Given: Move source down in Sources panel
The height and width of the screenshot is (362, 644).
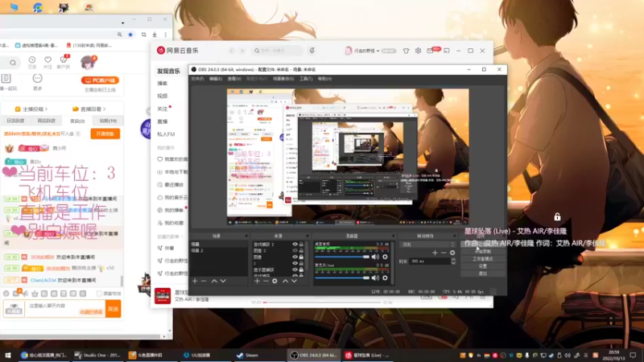Looking at the screenshot, I should pyautogui.click(x=294, y=281).
